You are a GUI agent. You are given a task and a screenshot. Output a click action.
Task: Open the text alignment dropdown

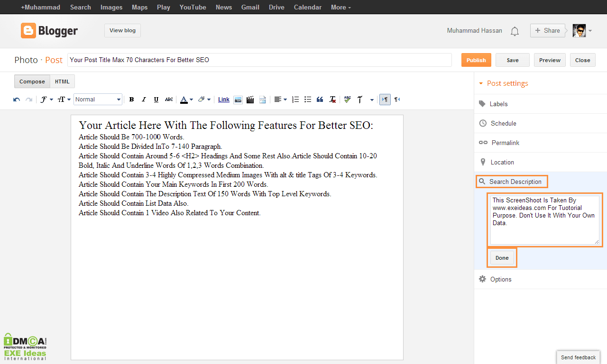click(x=280, y=100)
